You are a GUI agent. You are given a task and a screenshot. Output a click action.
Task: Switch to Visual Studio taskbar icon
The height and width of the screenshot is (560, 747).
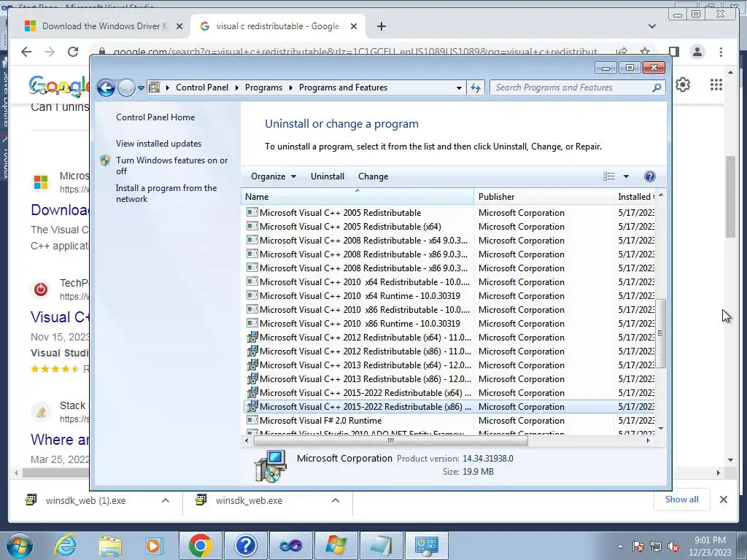(x=290, y=545)
